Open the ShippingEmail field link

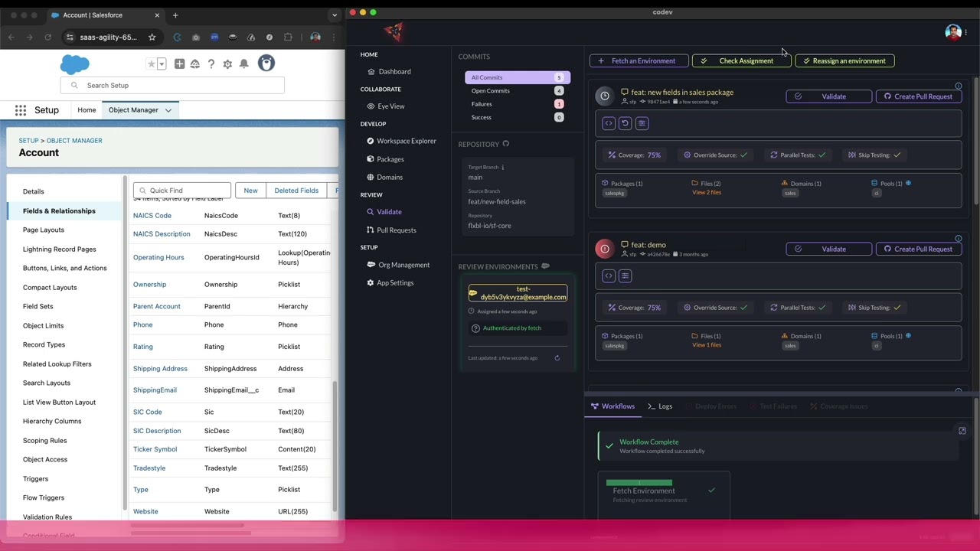(155, 390)
